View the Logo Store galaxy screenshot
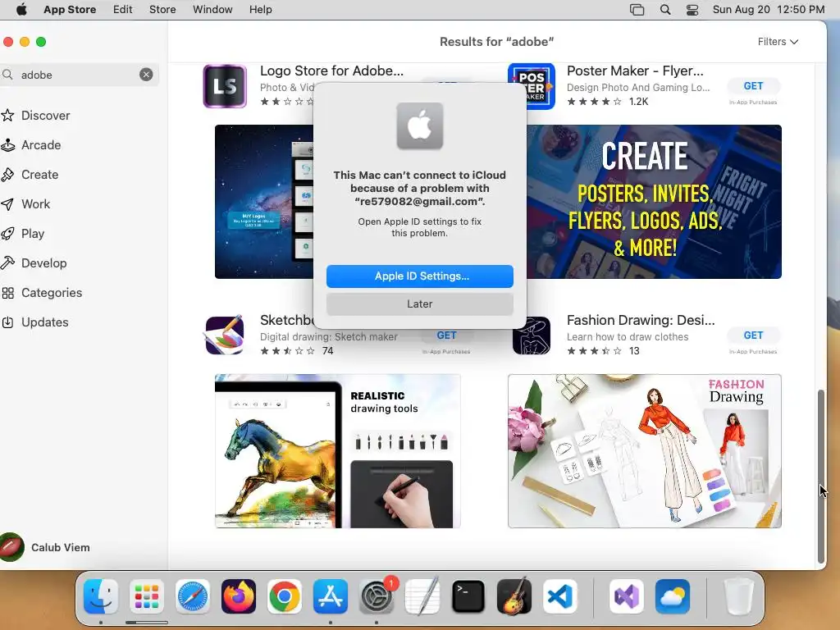Viewport: 840px width, 630px height. 264,202
